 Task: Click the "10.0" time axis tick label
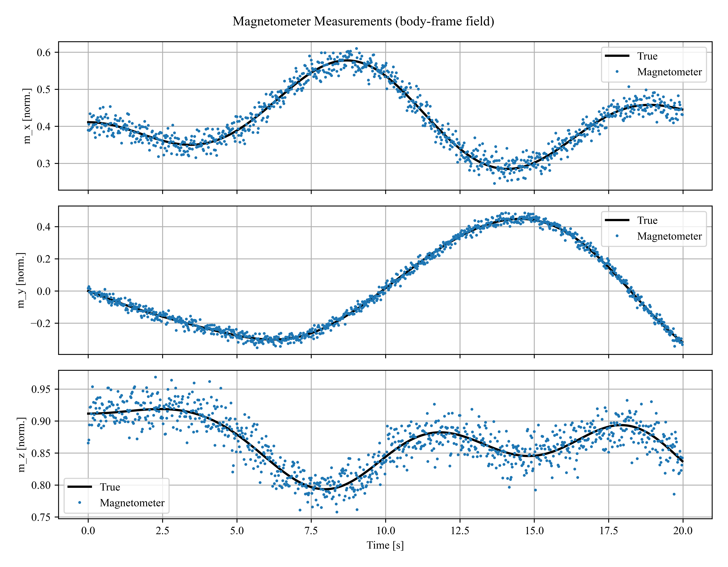point(386,531)
